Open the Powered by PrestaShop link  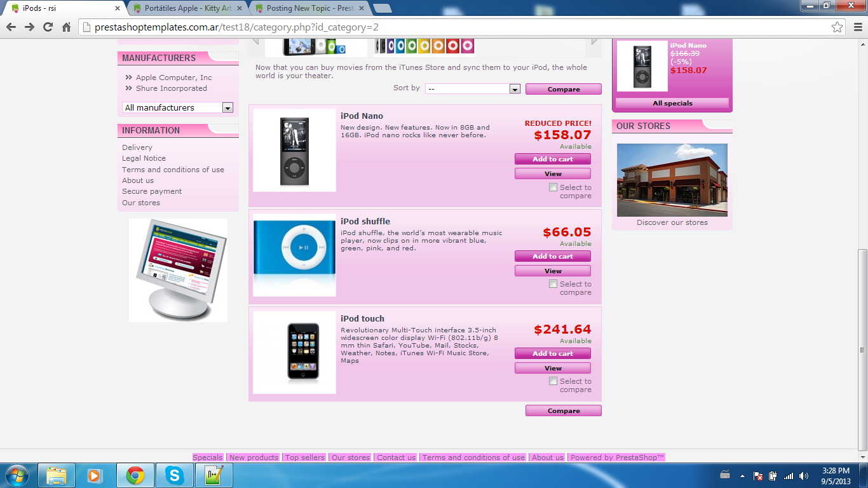pos(618,457)
